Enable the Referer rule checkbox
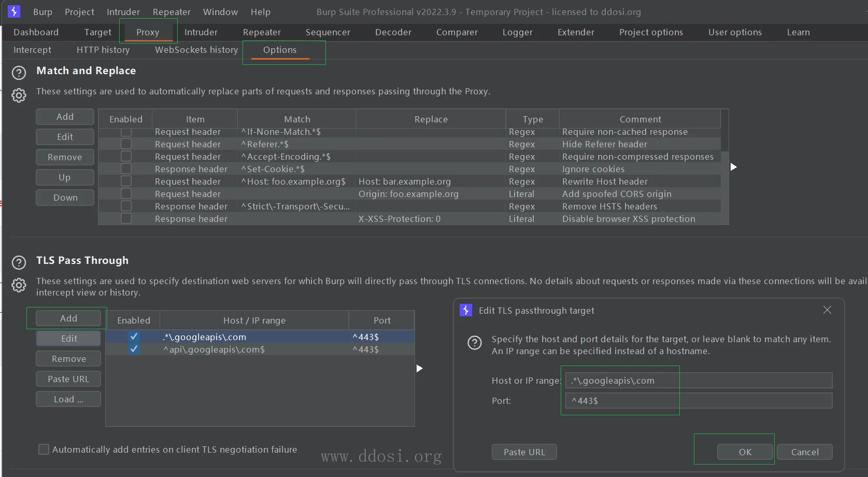The image size is (868, 477). click(126, 144)
